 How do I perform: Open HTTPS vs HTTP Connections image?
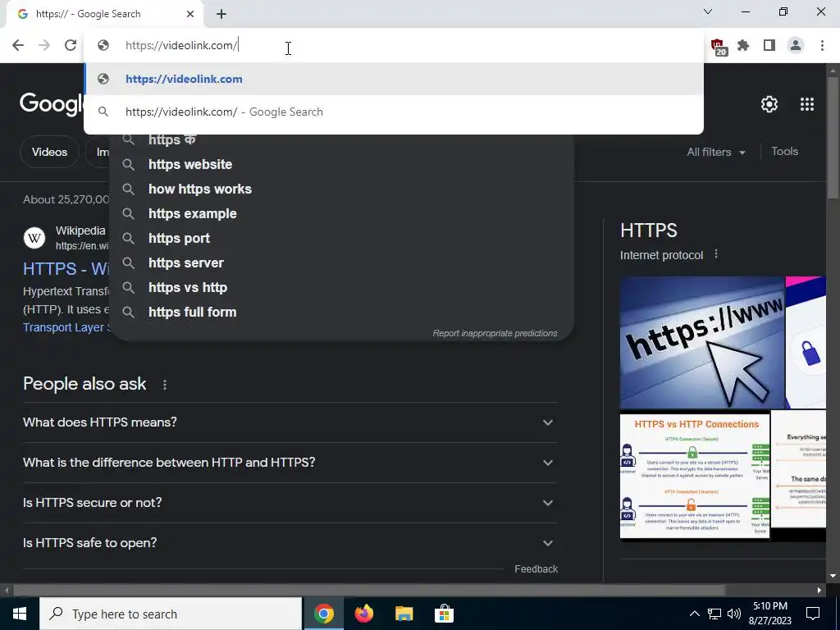pyautogui.click(x=694, y=475)
